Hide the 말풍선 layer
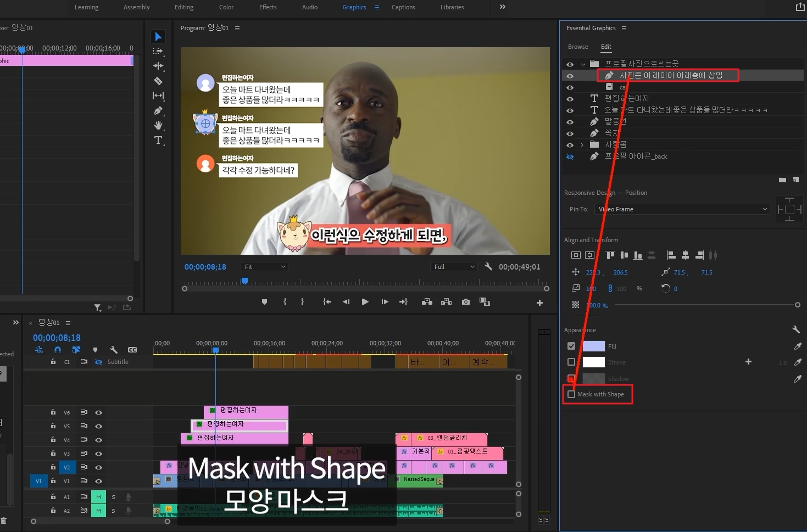This screenshot has width=807, height=532. (x=570, y=122)
